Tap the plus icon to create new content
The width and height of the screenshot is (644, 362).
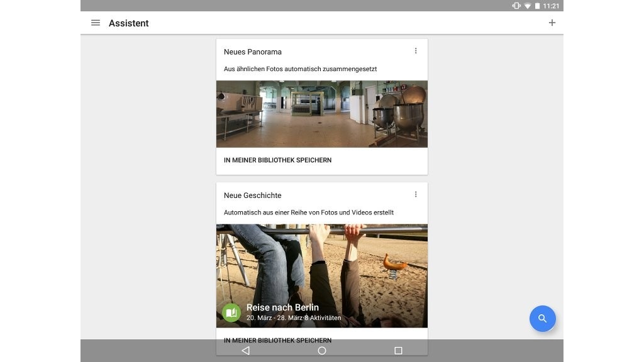(x=552, y=22)
